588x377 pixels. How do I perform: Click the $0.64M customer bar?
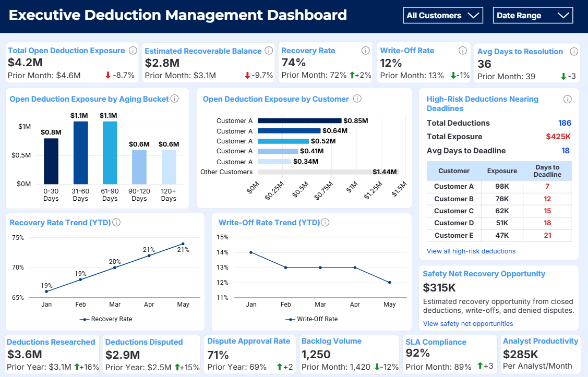pyautogui.click(x=289, y=131)
